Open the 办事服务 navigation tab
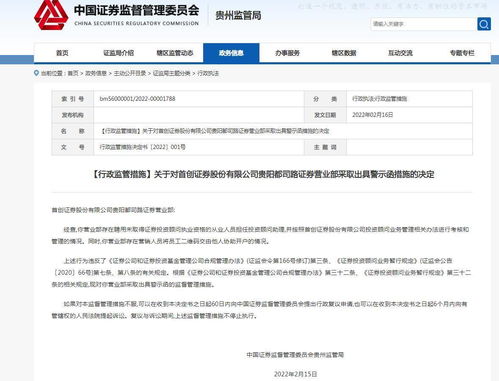Screen dimensions: 499x381 [x=287, y=53]
